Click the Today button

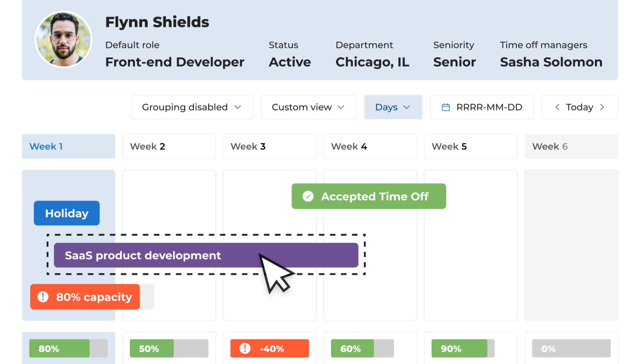pos(579,107)
